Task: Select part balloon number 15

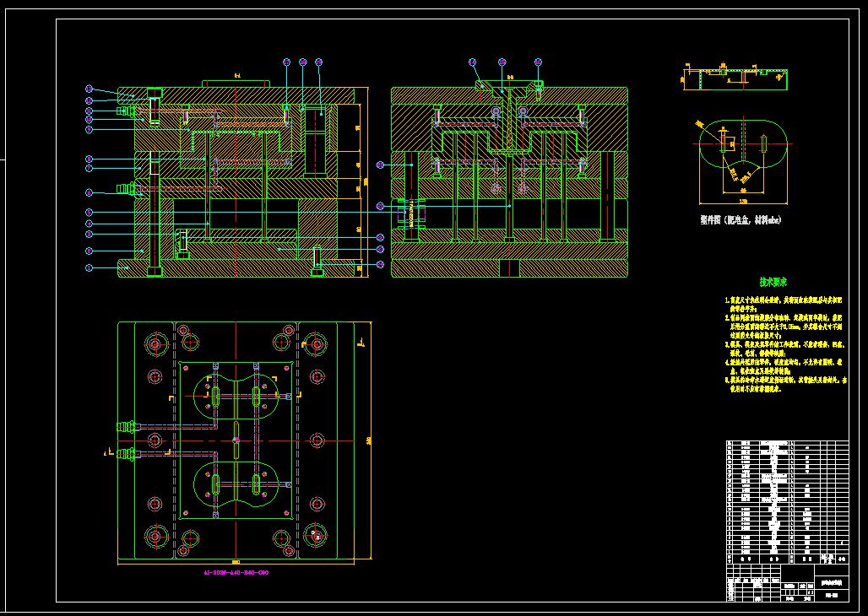Action: click(502, 62)
